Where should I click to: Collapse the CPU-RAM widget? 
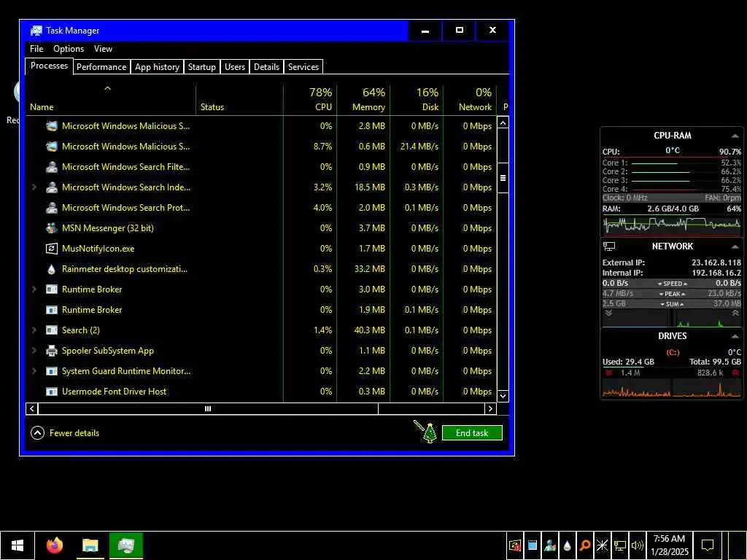(x=735, y=136)
